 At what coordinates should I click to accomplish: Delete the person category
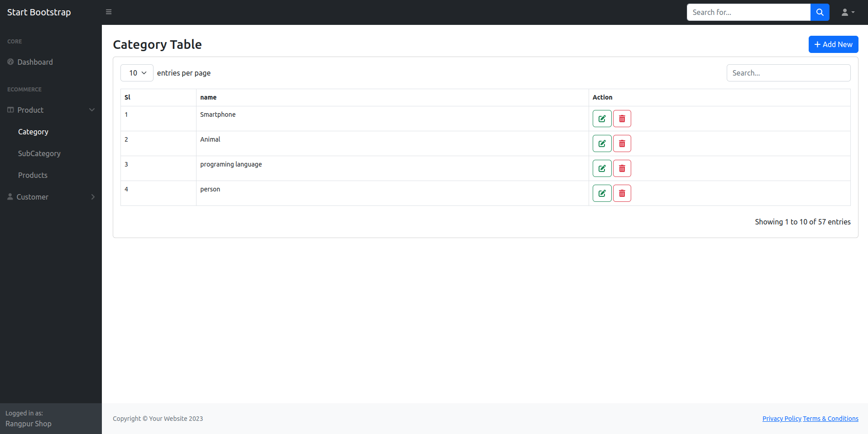pos(622,193)
